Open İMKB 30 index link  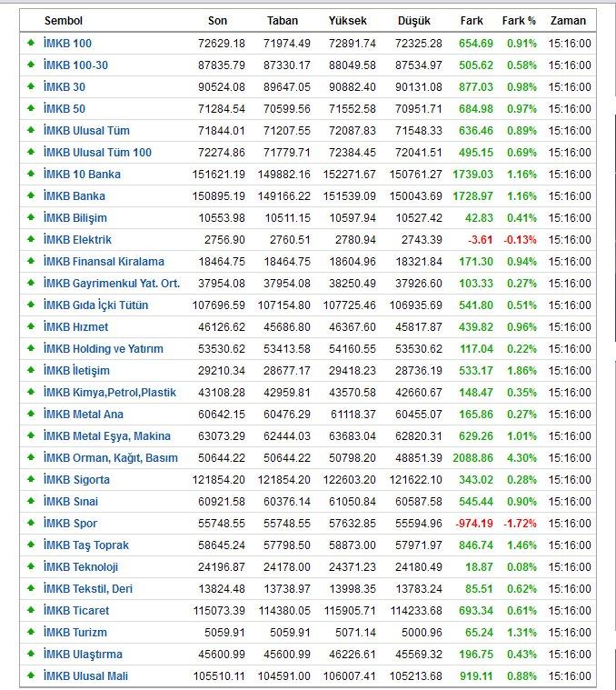[x=65, y=86]
